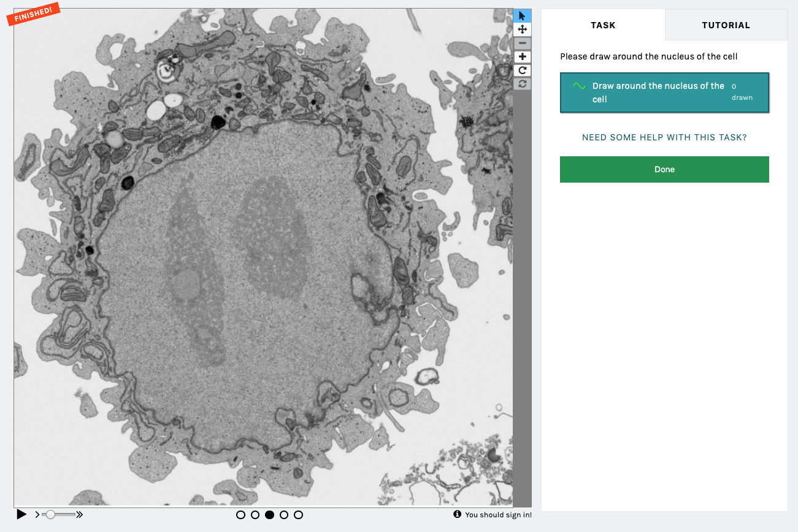The height and width of the screenshot is (532, 798).
Task: Click the reset view refresh icon
Action: click(522, 84)
